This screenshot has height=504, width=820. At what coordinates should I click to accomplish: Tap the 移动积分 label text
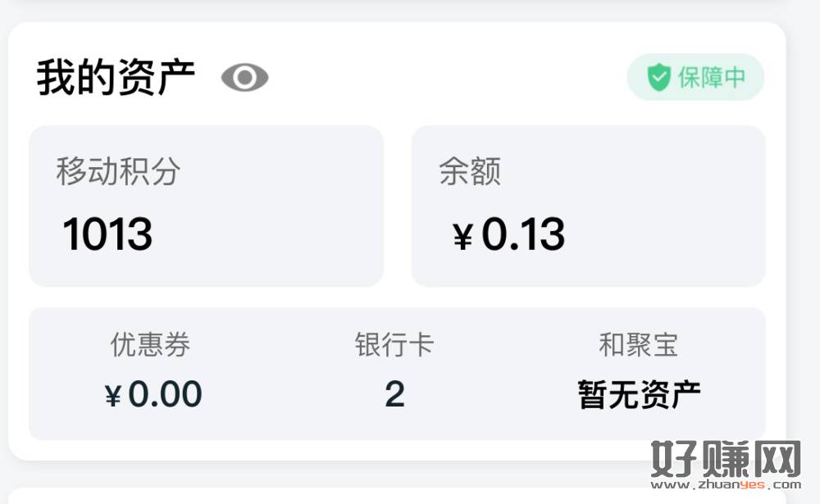(x=119, y=171)
